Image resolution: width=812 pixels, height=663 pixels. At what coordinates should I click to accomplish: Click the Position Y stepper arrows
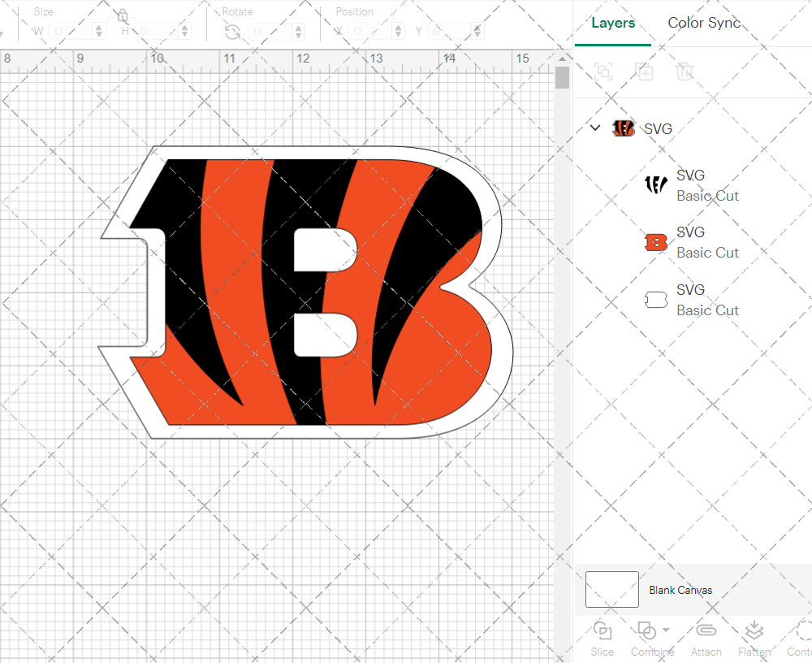click(477, 32)
